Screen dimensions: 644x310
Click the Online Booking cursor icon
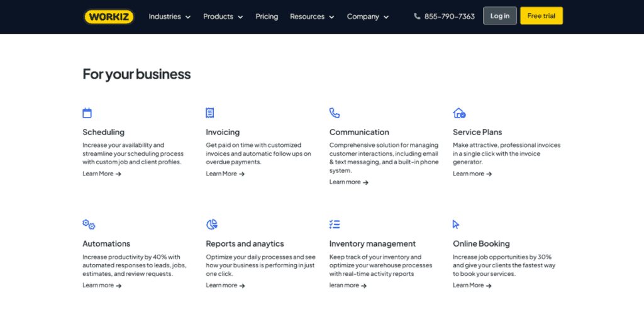pyautogui.click(x=456, y=224)
